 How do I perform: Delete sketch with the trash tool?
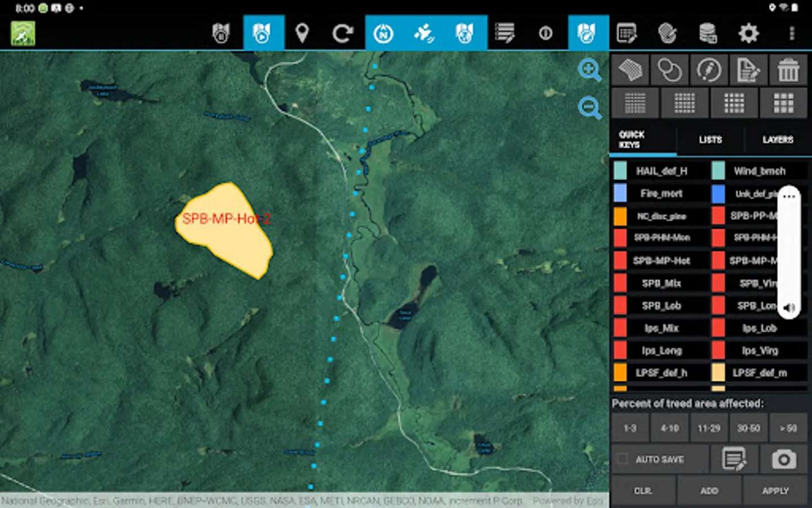[788, 70]
